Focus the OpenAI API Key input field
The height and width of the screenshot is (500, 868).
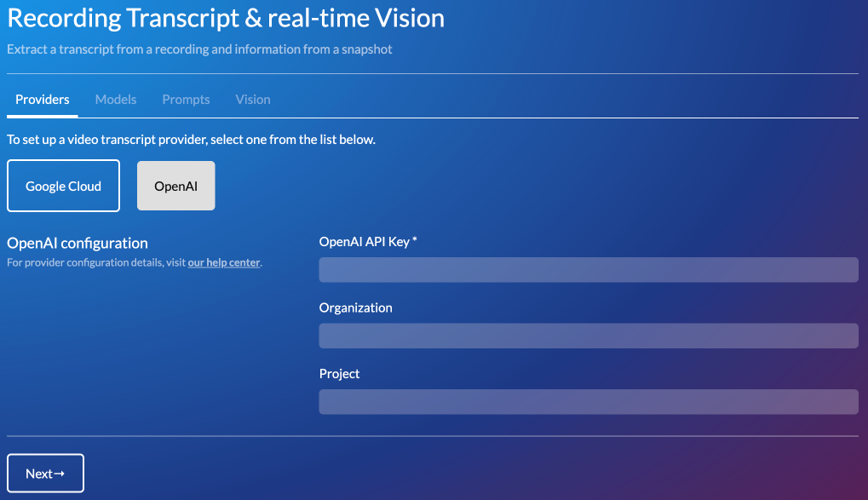pos(589,269)
